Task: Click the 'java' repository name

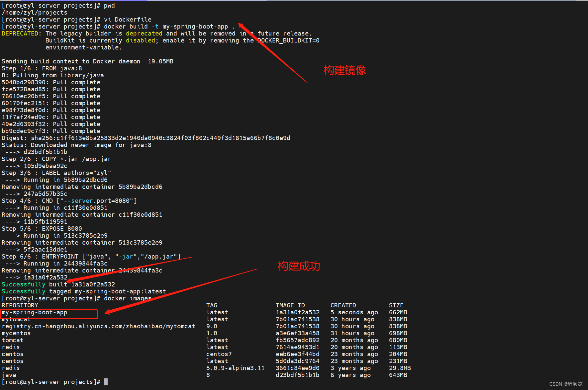Action: [9, 375]
